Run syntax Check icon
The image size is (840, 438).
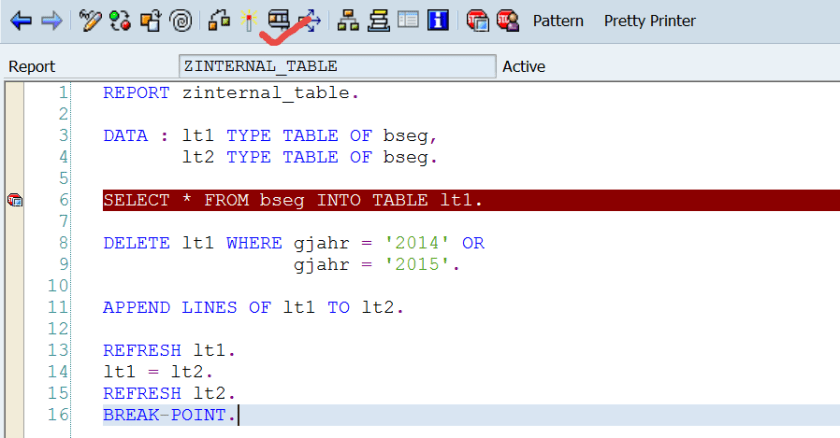click(x=219, y=21)
